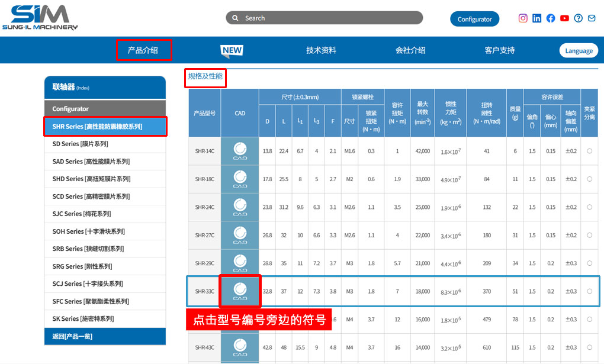This screenshot has width=604, height=364.
Task: Select the radio button for SHR-29C
Action: click(x=589, y=263)
